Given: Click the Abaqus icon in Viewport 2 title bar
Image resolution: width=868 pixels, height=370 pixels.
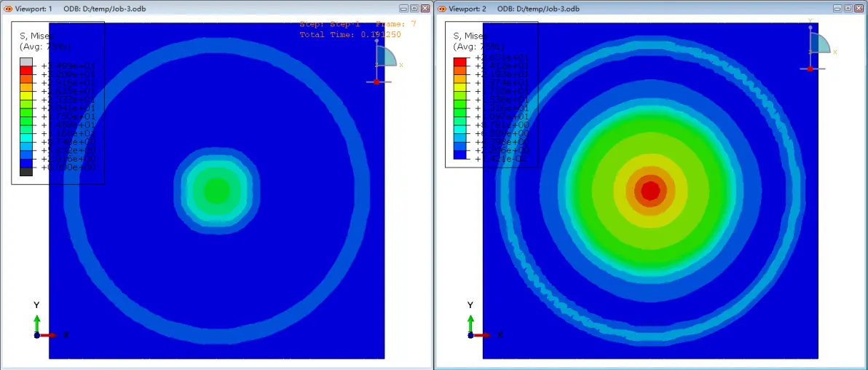Looking at the screenshot, I should pyautogui.click(x=442, y=8).
